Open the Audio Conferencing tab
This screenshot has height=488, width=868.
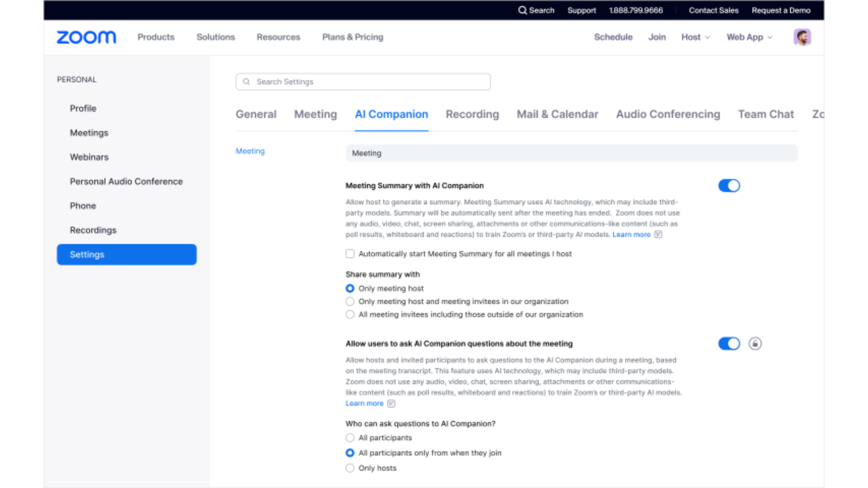(668, 114)
